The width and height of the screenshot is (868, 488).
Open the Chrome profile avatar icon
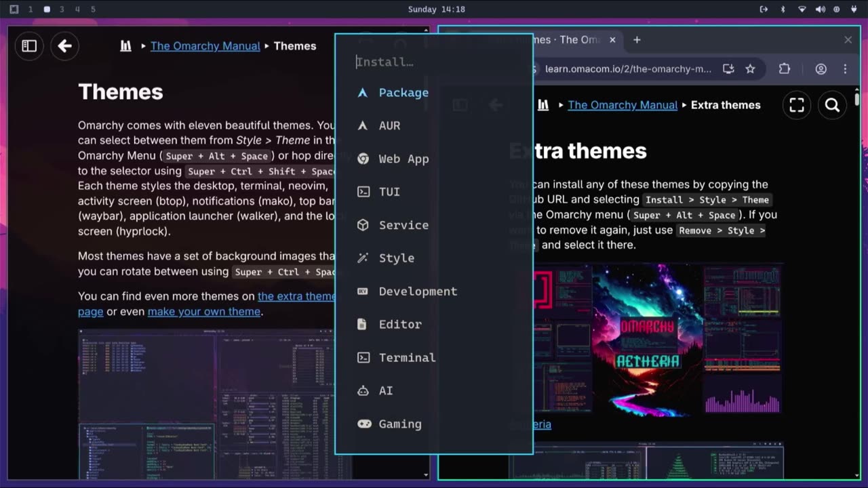pyautogui.click(x=821, y=68)
